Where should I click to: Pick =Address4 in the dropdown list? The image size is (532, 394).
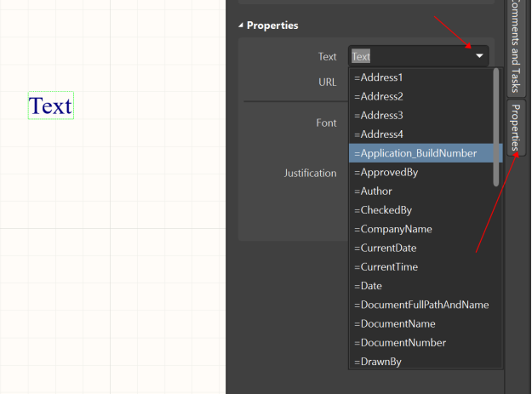pyautogui.click(x=379, y=134)
